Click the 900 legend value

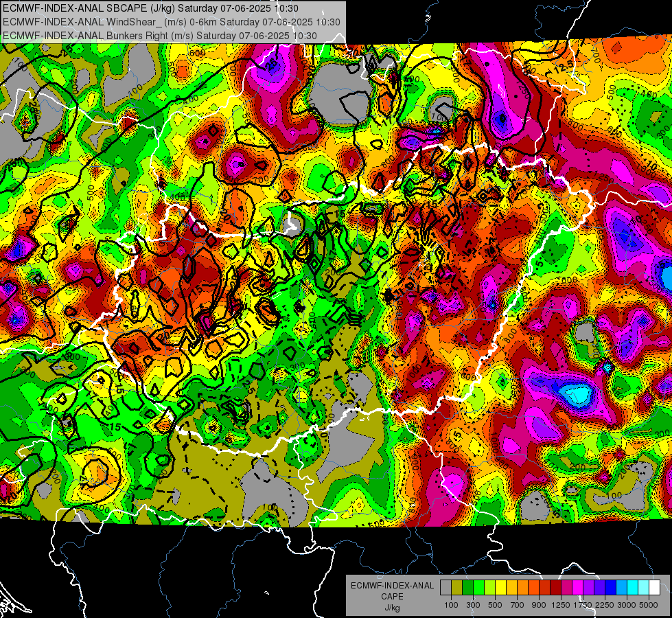(539, 605)
